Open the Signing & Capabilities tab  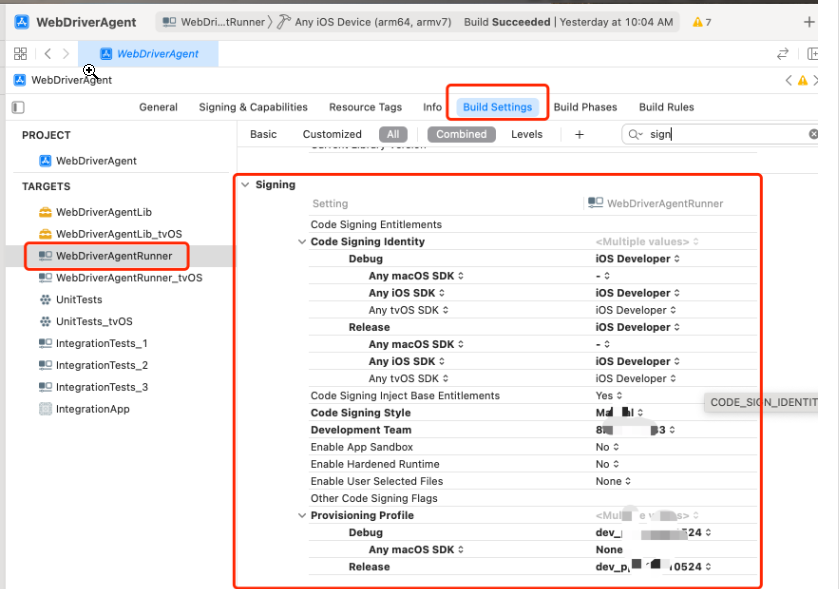253,108
